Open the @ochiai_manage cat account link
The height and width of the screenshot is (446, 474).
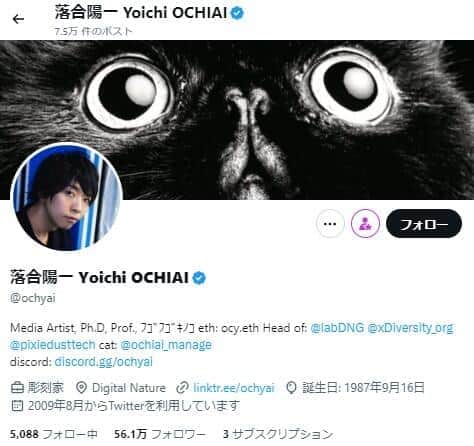[166, 344]
